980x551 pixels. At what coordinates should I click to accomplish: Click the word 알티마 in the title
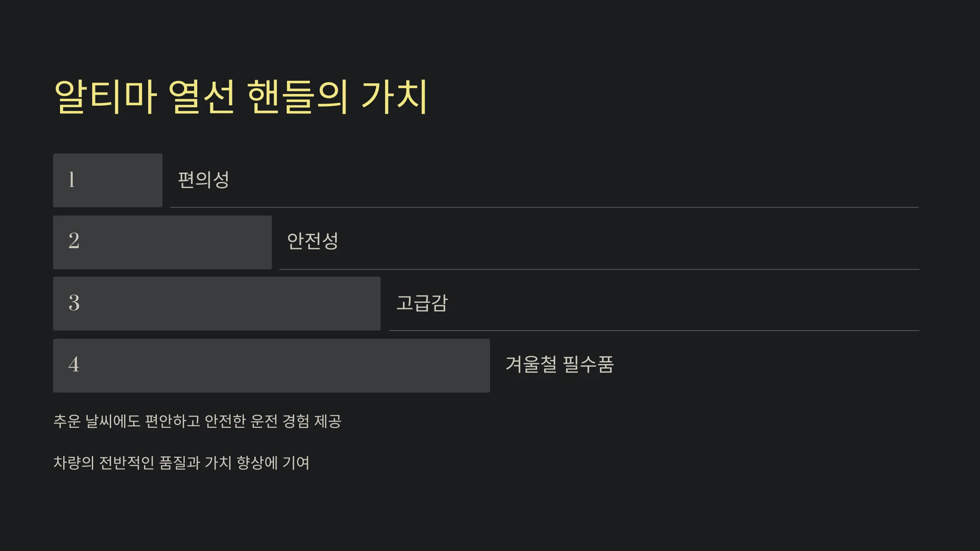(x=105, y=97)
